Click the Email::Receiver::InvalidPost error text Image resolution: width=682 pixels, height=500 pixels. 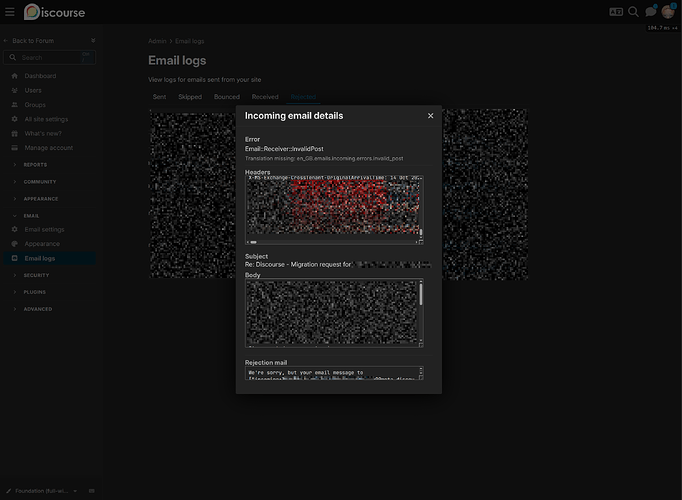284,149
